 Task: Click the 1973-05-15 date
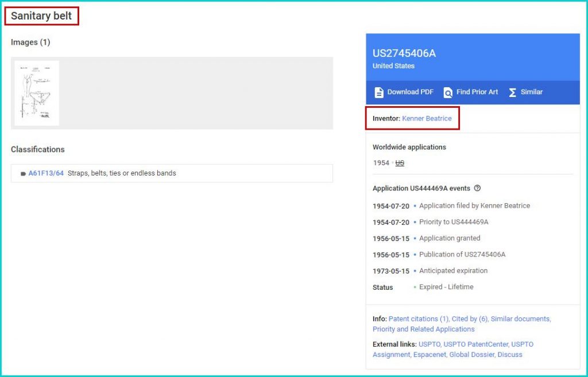click(x=390, y=271)
